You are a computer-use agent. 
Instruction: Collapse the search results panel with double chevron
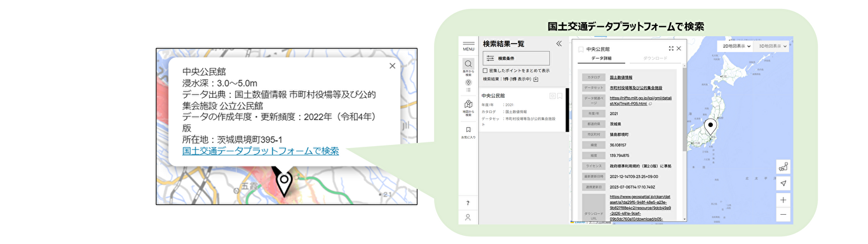[x=559, y=44]
